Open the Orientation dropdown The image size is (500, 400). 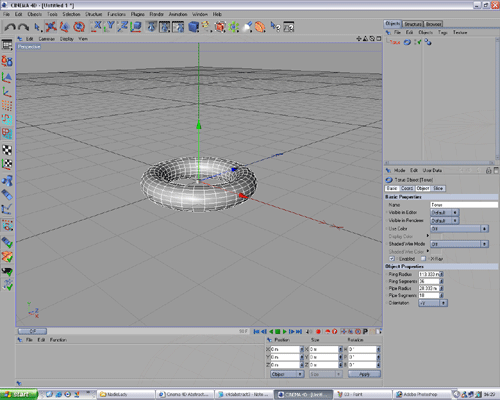click(x=433, y=303)
